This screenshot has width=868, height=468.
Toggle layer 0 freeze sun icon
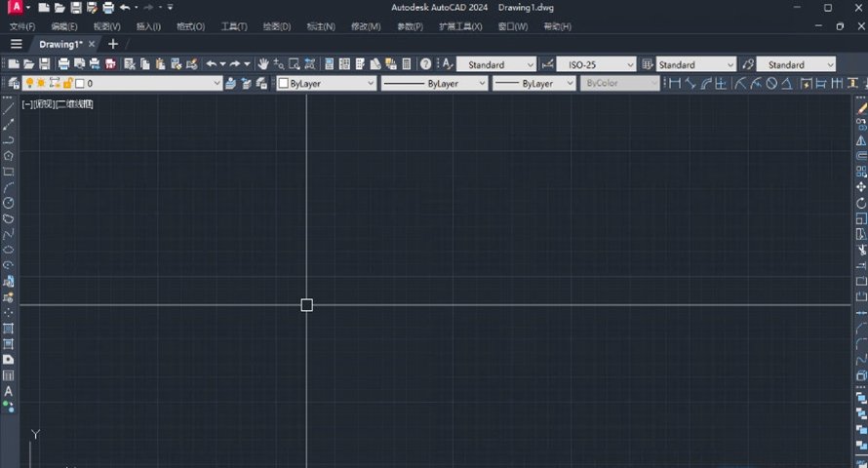(x=42, y=83)
